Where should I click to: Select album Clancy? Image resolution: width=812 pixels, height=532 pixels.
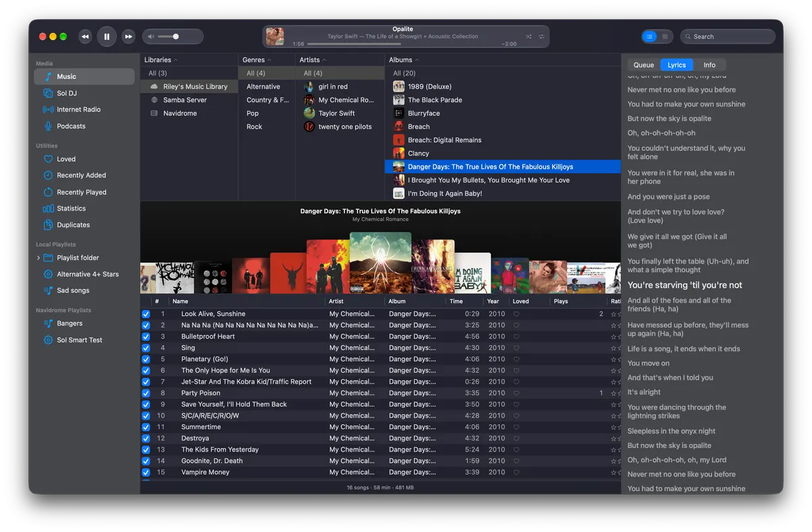point(503,154)
